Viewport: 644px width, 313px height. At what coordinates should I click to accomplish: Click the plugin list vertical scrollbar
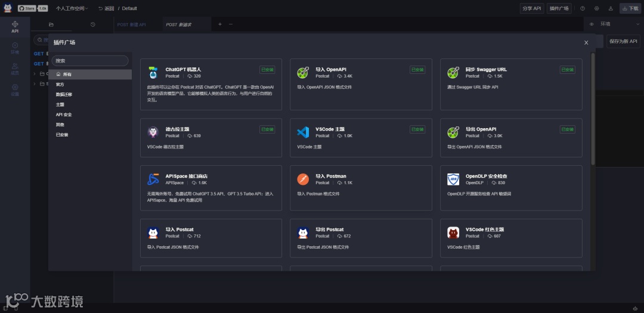click(x=593, y=109)
